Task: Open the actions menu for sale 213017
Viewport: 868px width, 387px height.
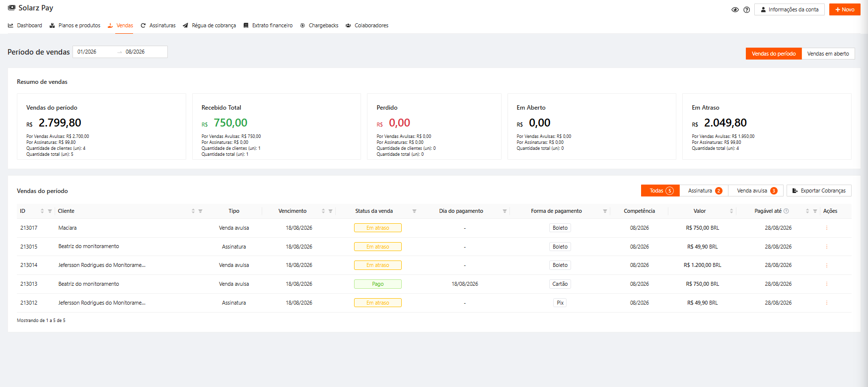Action: pos(827,228)
